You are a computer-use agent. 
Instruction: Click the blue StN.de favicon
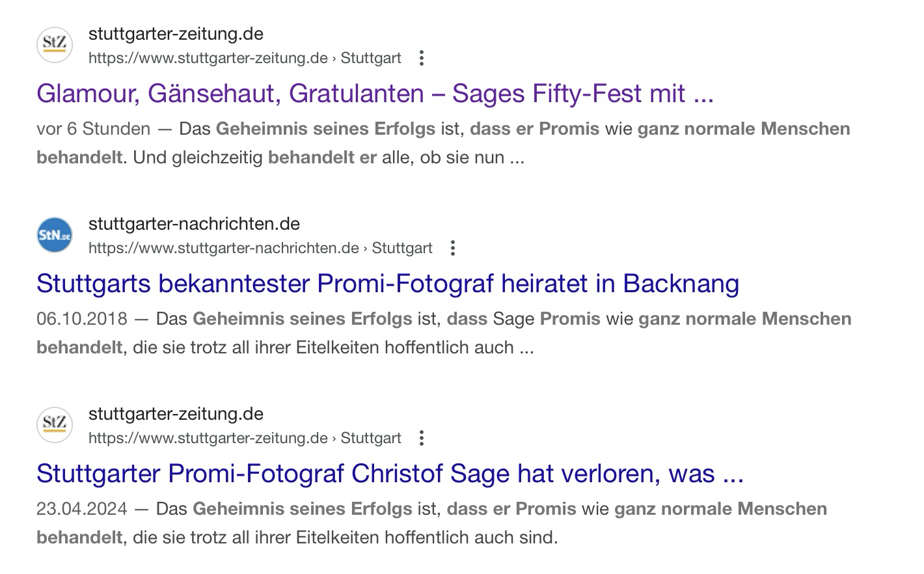pos(55,235)
